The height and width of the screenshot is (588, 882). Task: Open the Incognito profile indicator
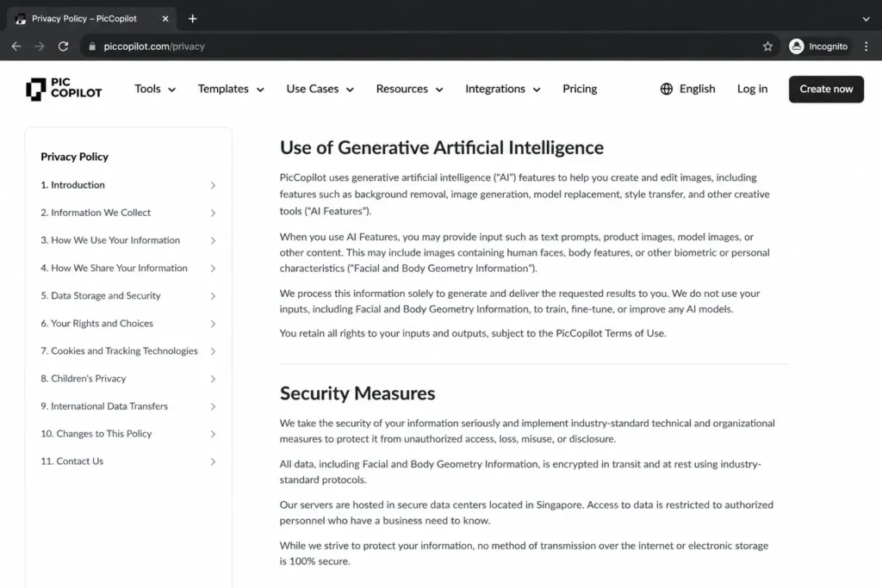pos(818,46)
